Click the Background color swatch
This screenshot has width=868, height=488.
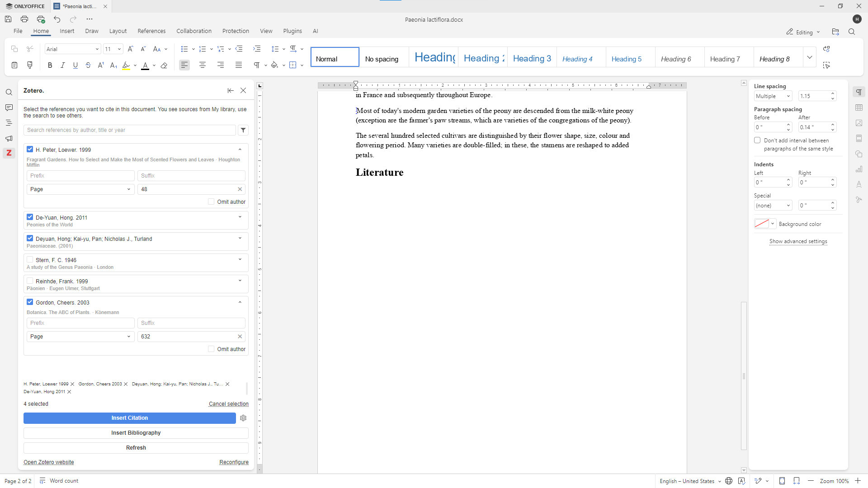[x=762, y=224]
